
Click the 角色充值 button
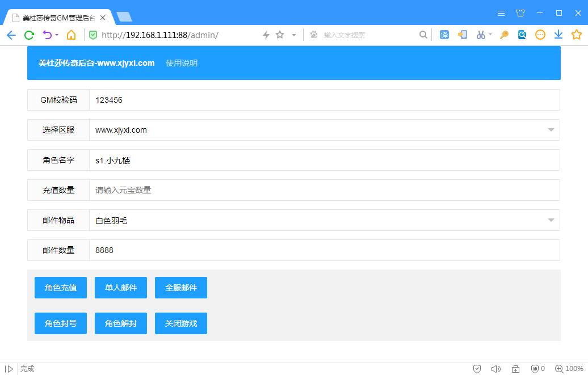click(61, 288)
